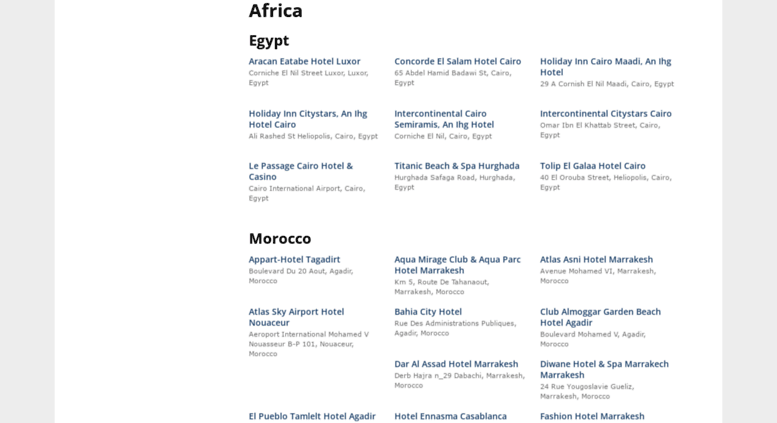
Task: Open Titanic Beach & Spa Hurghada link
Action: point(457,166)
